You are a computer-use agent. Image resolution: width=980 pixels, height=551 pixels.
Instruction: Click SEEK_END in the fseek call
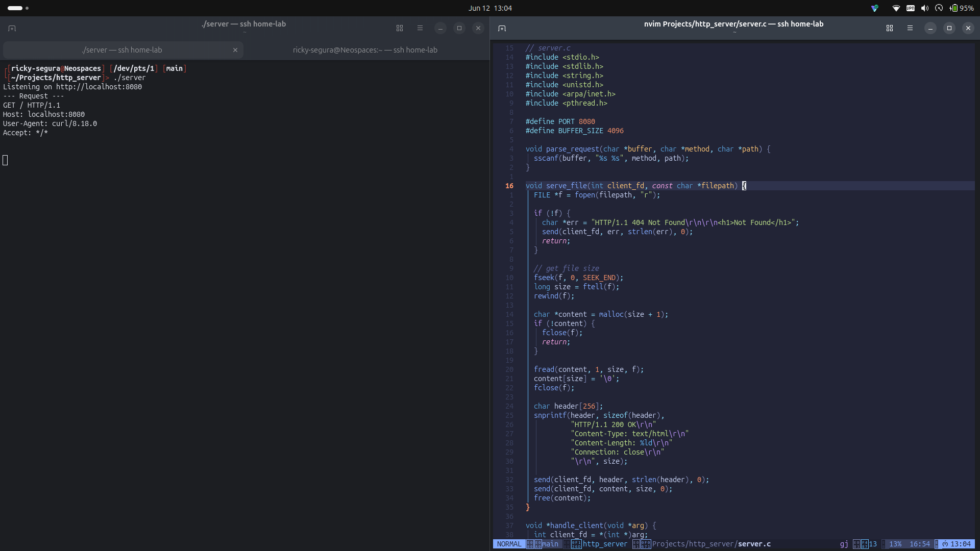click(x=599, y=278)
